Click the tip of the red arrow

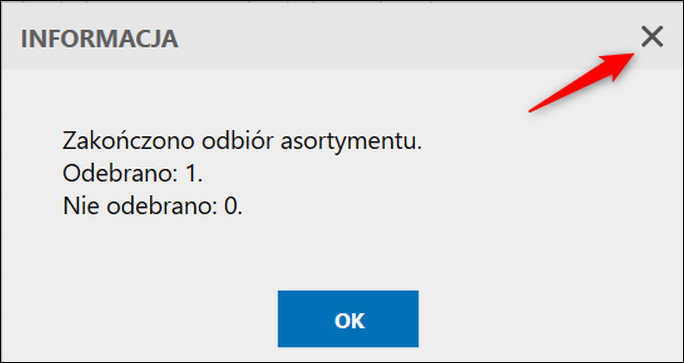[633, 54]
